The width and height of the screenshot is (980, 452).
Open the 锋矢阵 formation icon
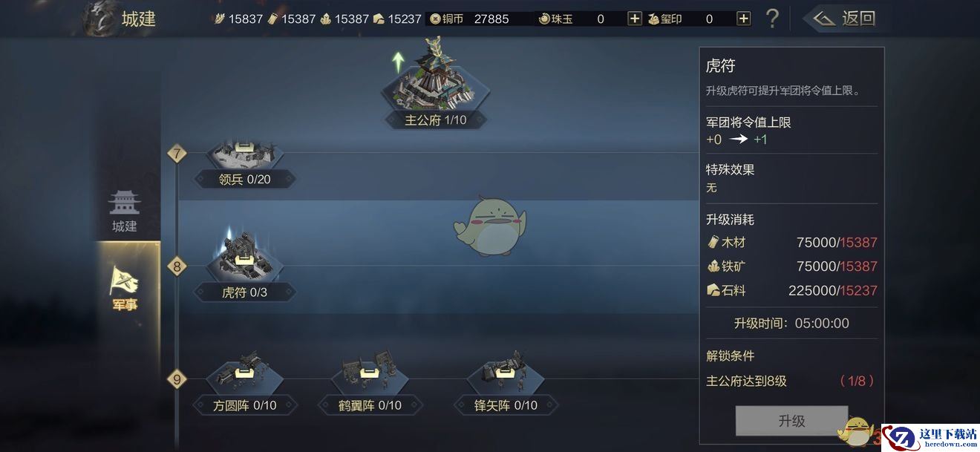pyautogui.click(x=506, y=375)
